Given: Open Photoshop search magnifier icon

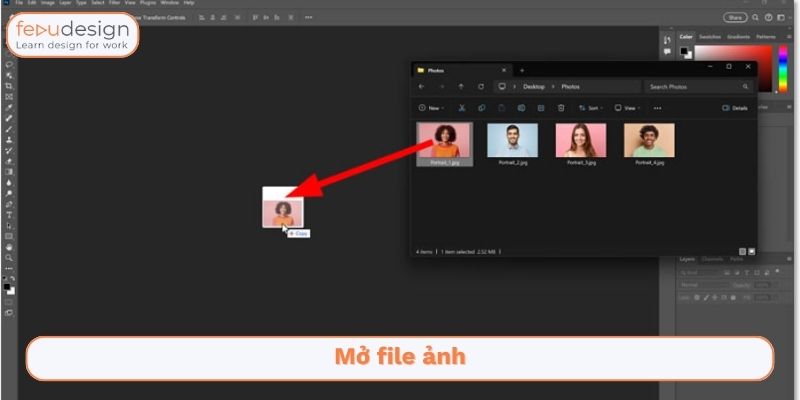Looking at the screenshot, I should 756,17.
